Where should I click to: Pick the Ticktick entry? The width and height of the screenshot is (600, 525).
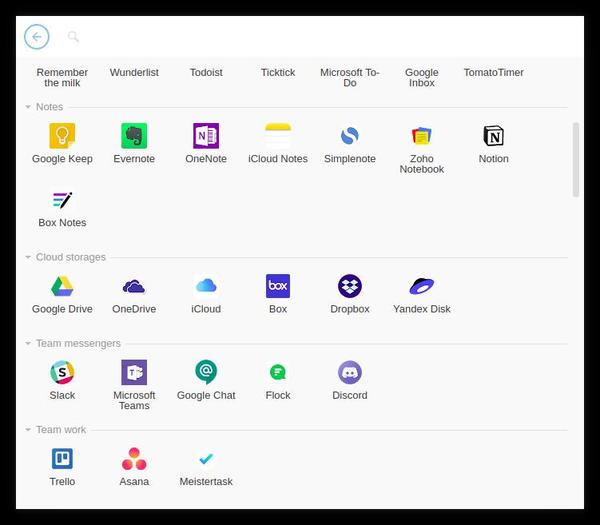[x=278, y=73]
